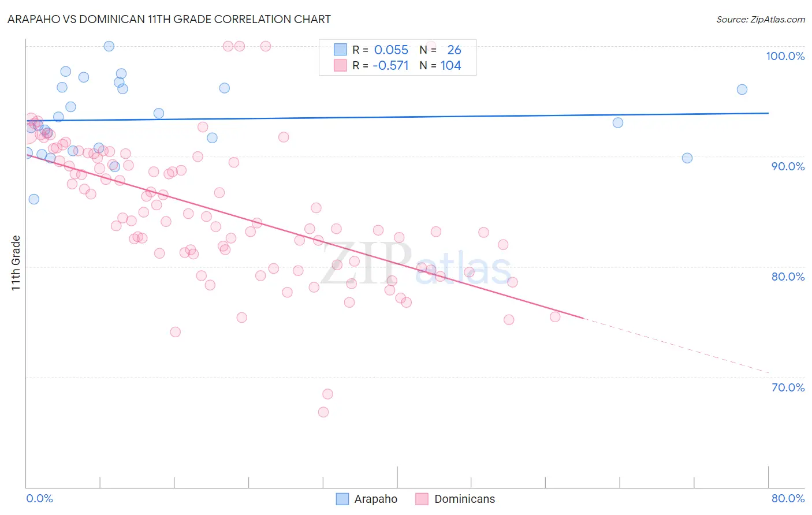
Task: Click the blue swatch beside R = 0.055
Action: (x=341, y=50)
